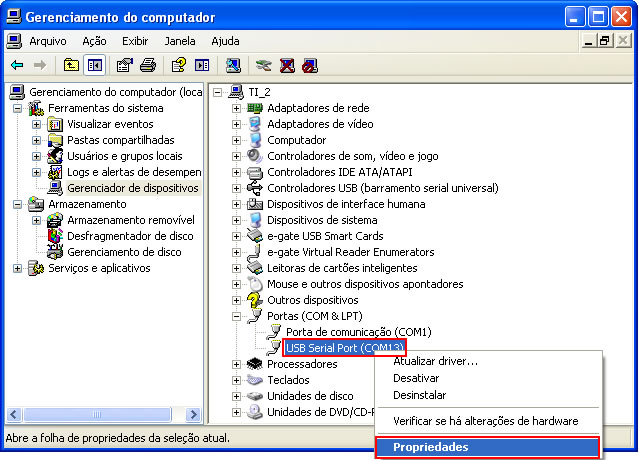Expand Controladores IDE ATA/ATAPI node
Viewport: 639px width, 460px height.
[x=236, y=172]
